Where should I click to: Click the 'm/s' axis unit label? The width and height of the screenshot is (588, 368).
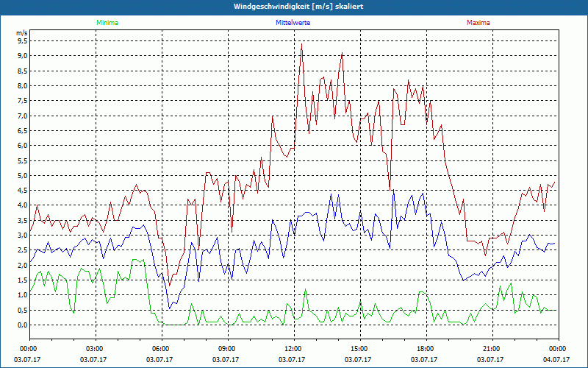click(x=22, y=33)
